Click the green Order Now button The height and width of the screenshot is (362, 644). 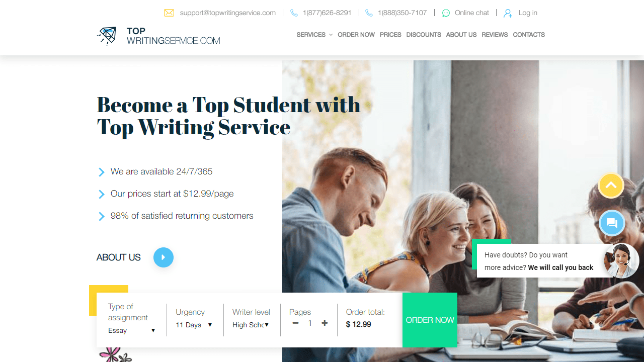pyautogui.click(x=430, y=320)
